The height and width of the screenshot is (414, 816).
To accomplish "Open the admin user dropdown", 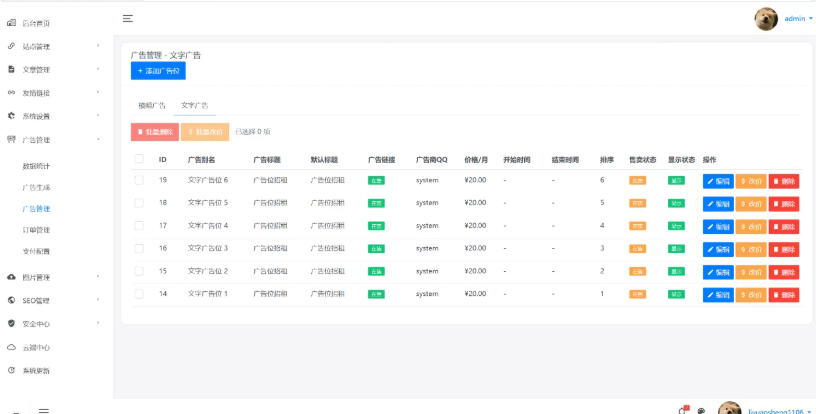I will coord(798,19).
